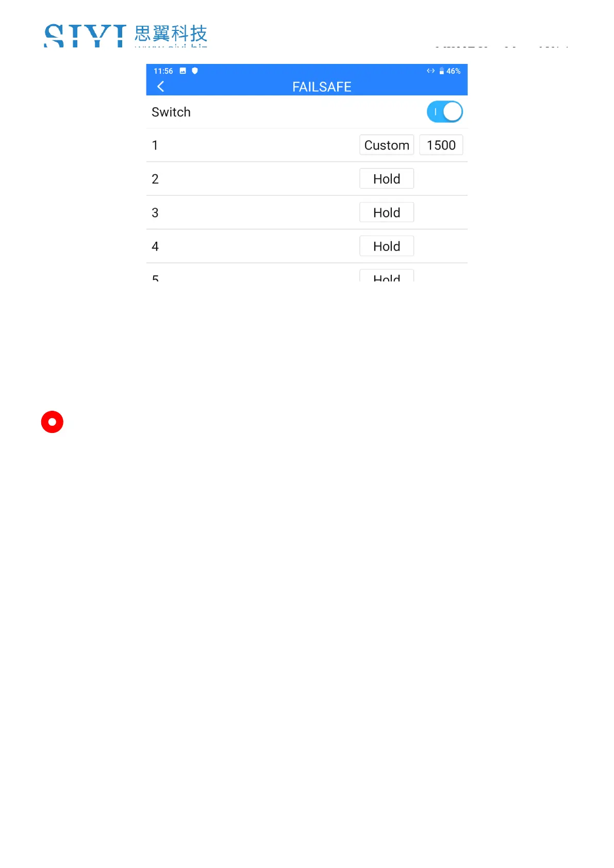This screenshot has width=614, height=868.
Task: Click the SIYI logo
Action: click(x=85, y=36)
